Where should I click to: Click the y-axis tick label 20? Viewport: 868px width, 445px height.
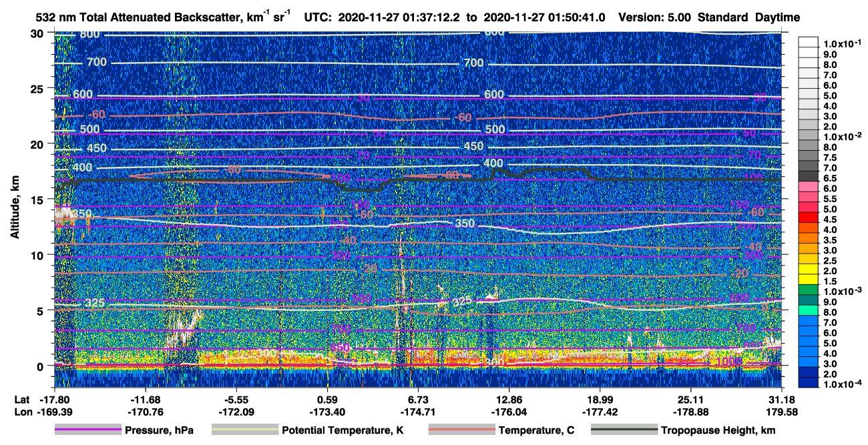[x=38, y=144]
